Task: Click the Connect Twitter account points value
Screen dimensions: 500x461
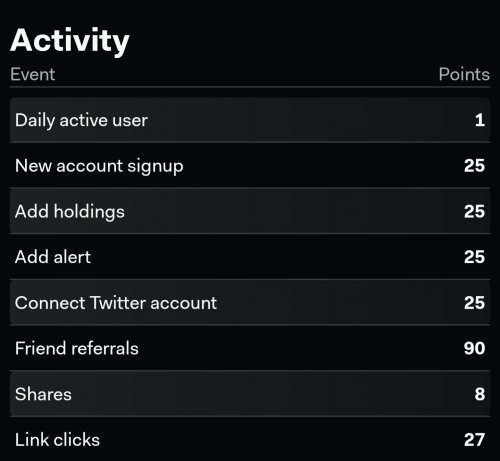Action: (474, 303)
